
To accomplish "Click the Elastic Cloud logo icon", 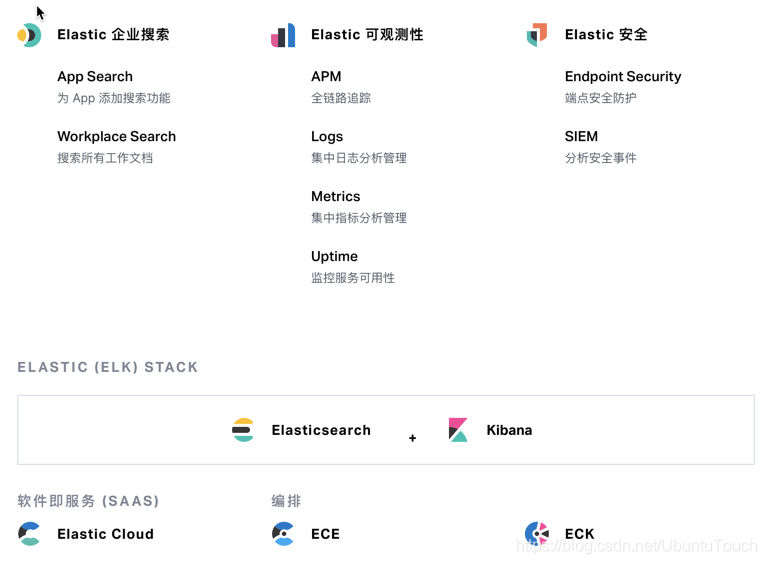I will click(x=29, y=534).
